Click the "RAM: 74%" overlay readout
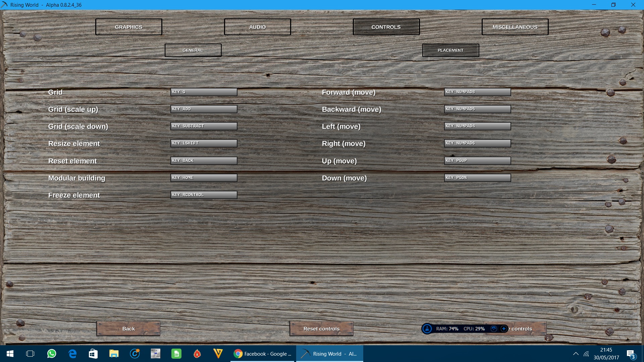The image size is (644, 362). [447, 329]
